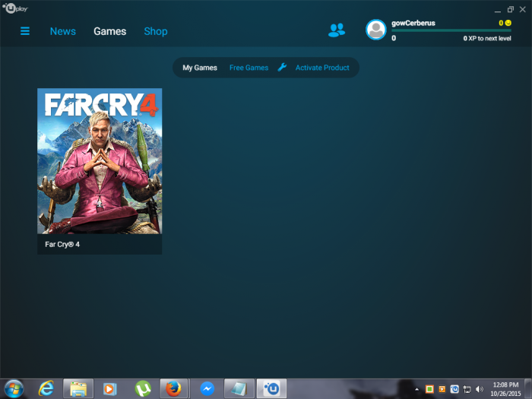532x399 pixels.
Task: Go to the Shop tab
Action: tap(156, 31)
